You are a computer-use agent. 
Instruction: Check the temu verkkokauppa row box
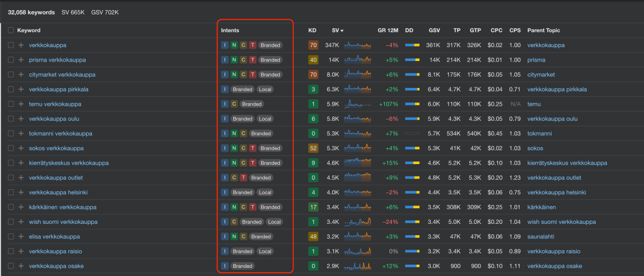coord(11,104)
